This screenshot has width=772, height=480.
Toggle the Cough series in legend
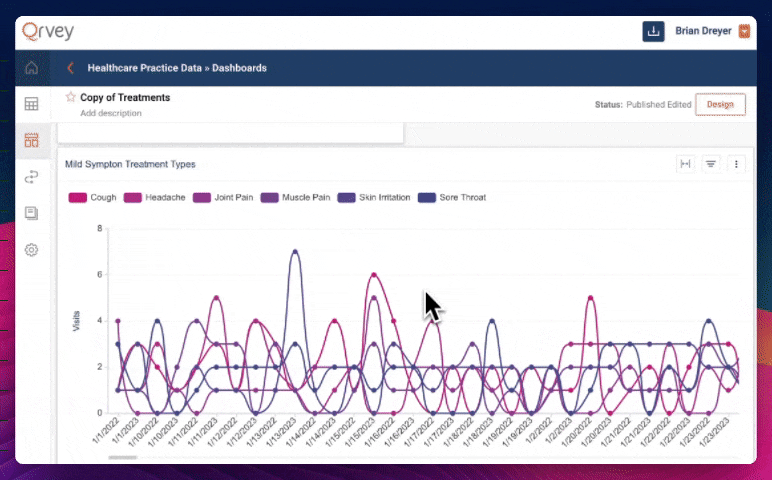[93, 197]
